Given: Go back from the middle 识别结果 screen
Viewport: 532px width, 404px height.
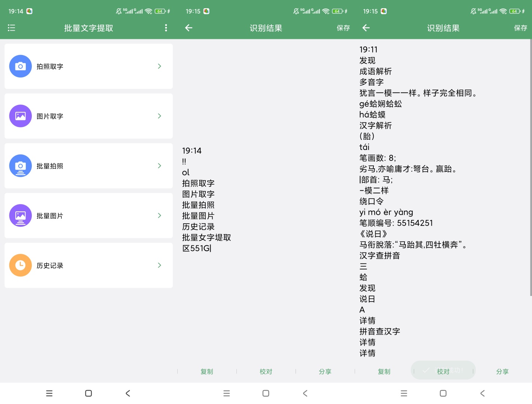Looking at the screenshot, I should pos(189,28).
